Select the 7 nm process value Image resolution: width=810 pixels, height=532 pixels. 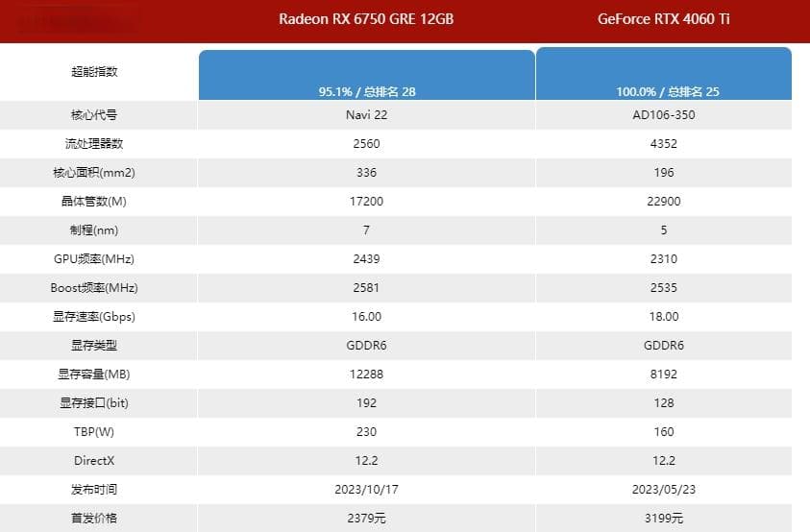click(366, 230)
